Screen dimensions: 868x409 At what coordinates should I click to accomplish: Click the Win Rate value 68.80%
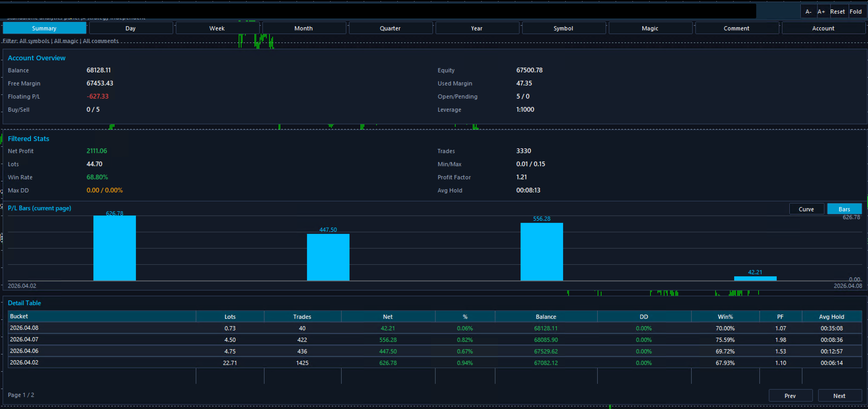click(97, 177)
